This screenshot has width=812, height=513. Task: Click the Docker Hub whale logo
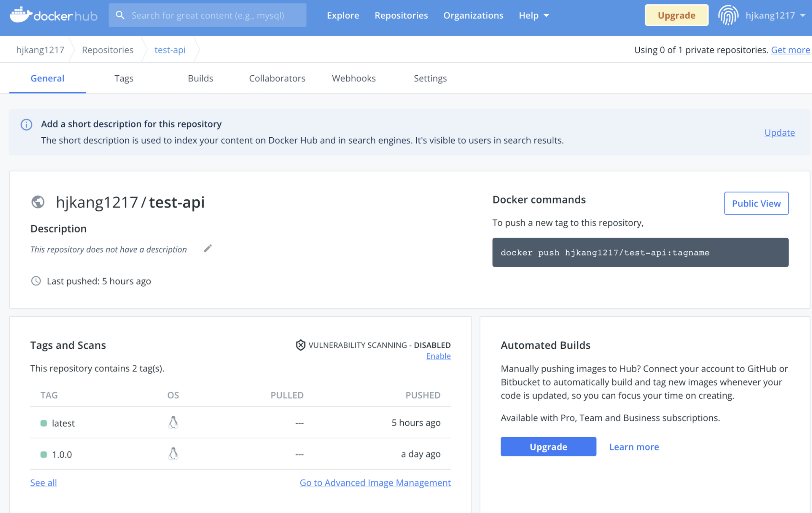[54, 15]
